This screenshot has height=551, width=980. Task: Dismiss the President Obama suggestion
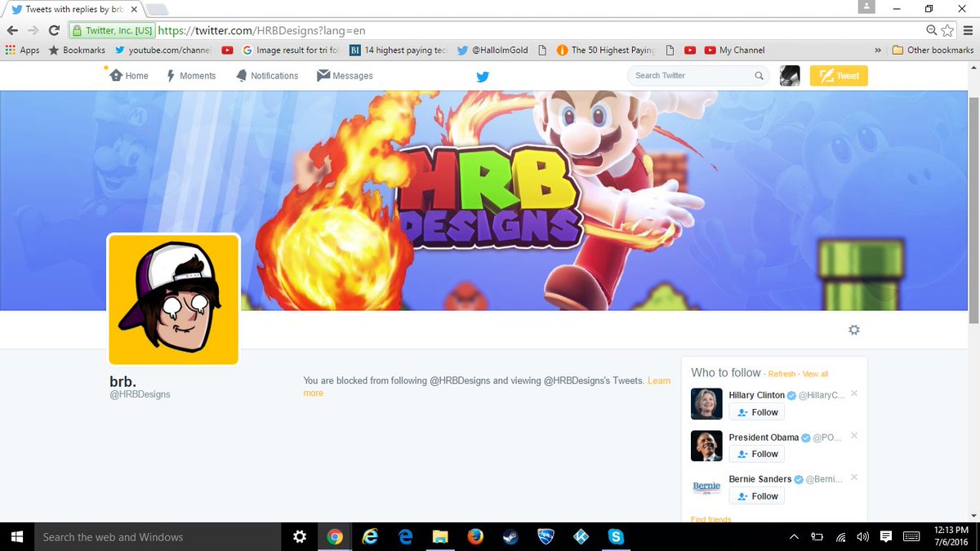pos(854,435)
